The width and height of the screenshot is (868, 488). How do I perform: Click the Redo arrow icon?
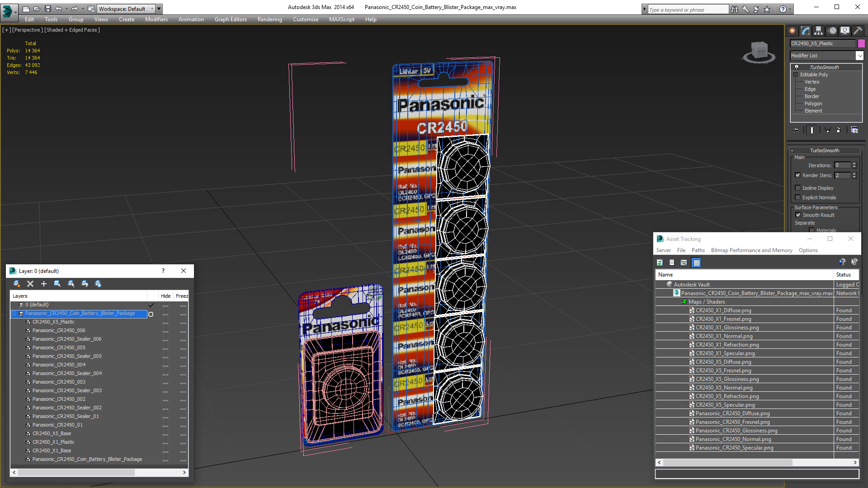[x=75, y=9]
